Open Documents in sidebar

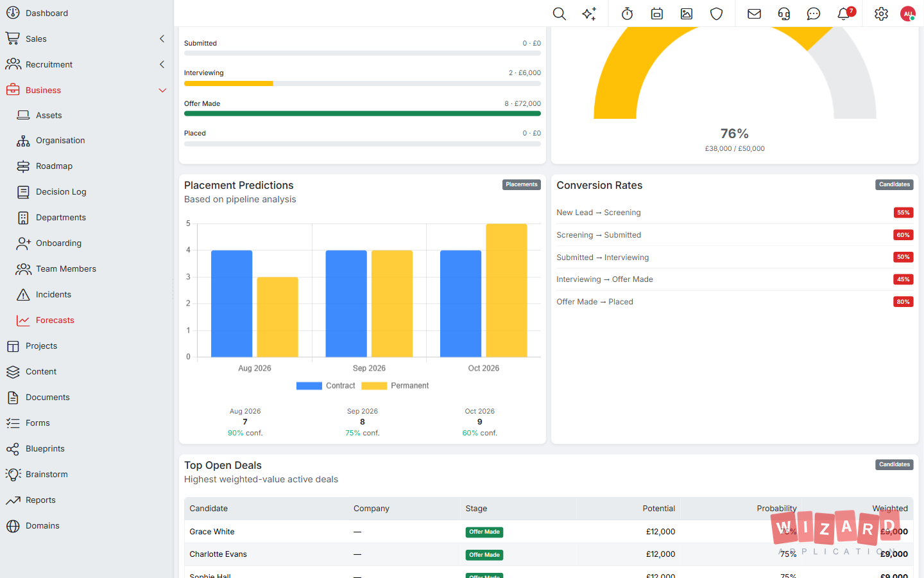point(47,398)
